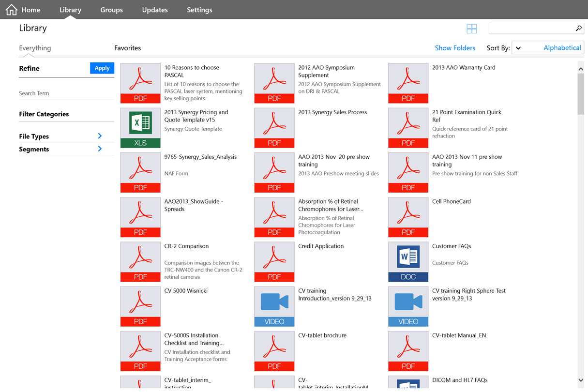Click the vertical scrollbar thumb
The height and width of the screenshot is (392, 588).
(x=581, y=94)
